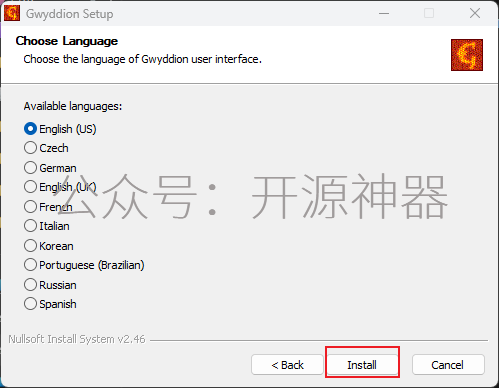The width and height of the screenshot is (499, 388).
Task: Click the 'Nullsoft Install System v2.46' text
Action: click(77, 339)
